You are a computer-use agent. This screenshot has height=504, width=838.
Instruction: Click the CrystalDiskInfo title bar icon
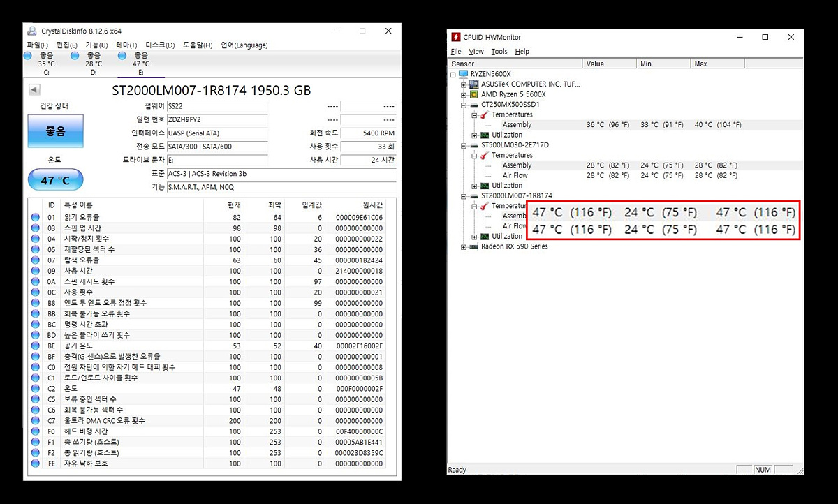[32, 31]
